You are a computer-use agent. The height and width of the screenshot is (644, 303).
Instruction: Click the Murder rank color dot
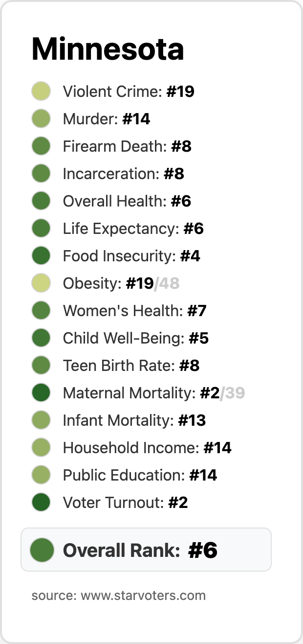click(41, 119)
